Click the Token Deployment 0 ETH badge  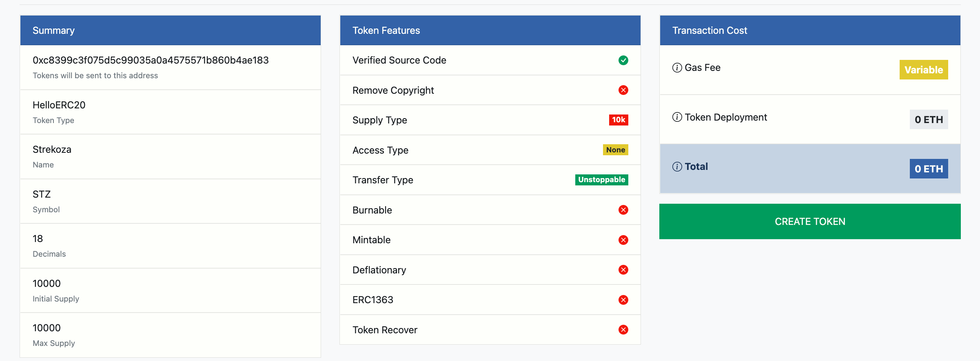pos(929,119)
